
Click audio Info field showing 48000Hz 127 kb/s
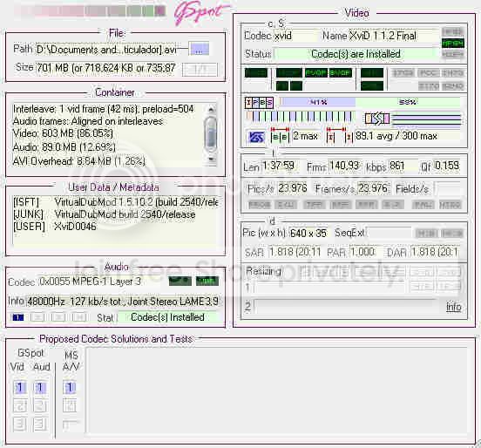point(123,302)
